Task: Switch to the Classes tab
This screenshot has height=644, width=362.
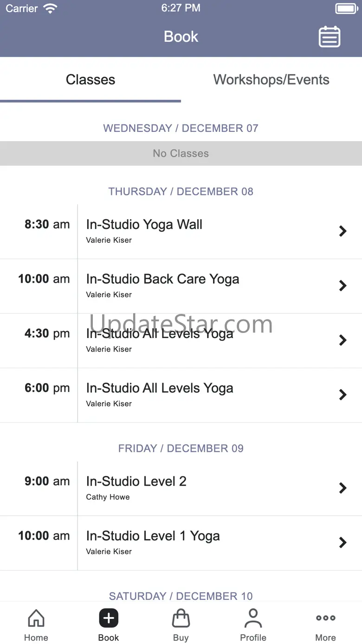Action: pyautogui.click(x=90, y=80)
